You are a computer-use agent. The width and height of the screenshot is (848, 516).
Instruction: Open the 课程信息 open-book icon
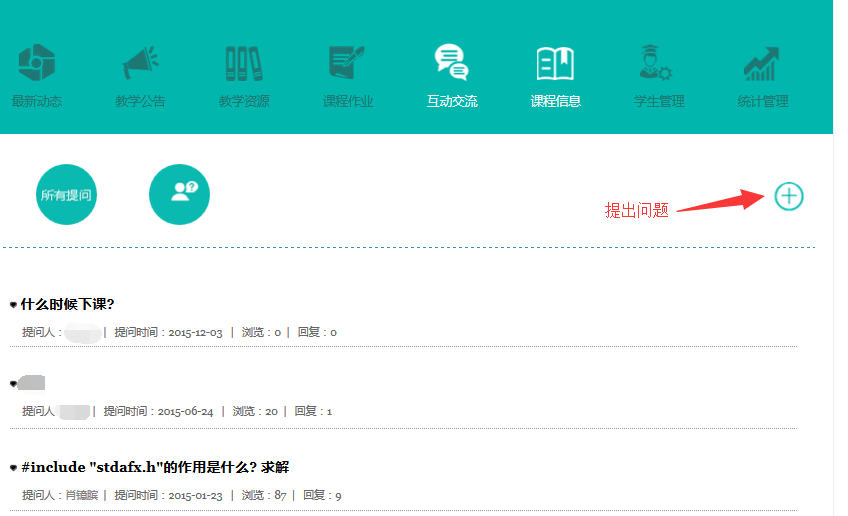555,63
